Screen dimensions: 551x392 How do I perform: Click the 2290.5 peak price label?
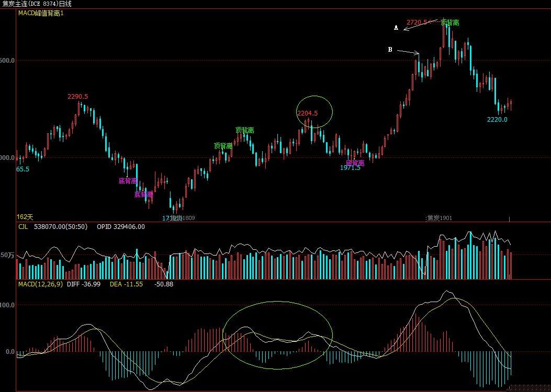click(x=77, y=97)
